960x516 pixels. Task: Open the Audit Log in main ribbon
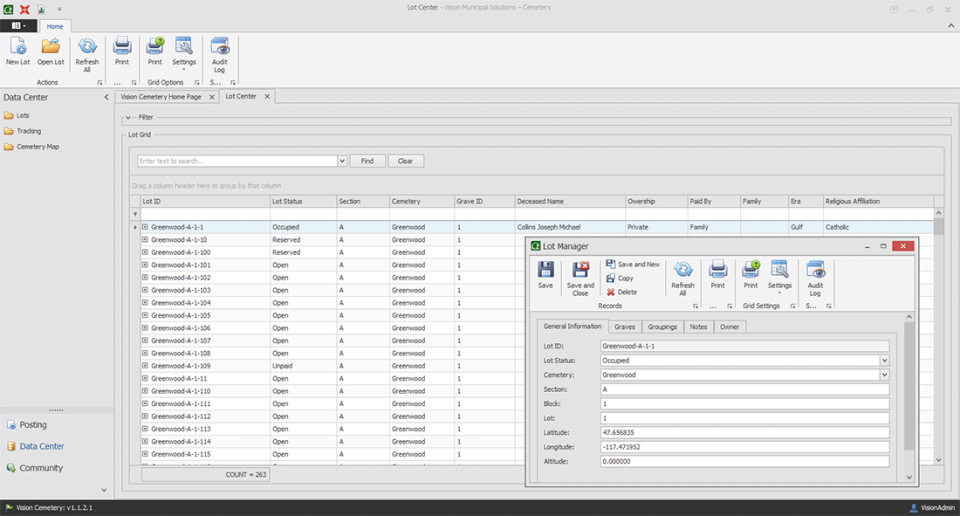[219, 55]
